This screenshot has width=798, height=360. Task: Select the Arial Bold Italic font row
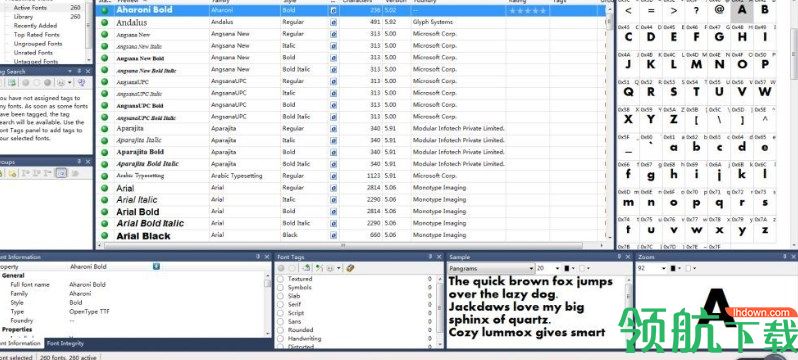(353, 223)
